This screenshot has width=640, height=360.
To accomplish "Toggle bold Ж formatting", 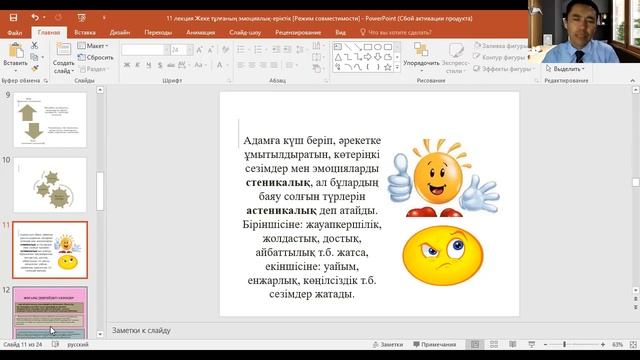I will [x=127, y=65].
